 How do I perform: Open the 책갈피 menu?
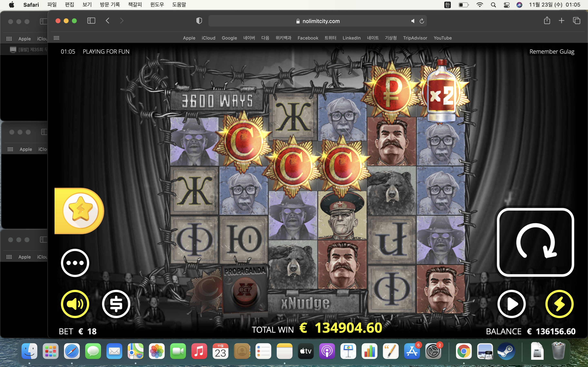click(135, 5)
